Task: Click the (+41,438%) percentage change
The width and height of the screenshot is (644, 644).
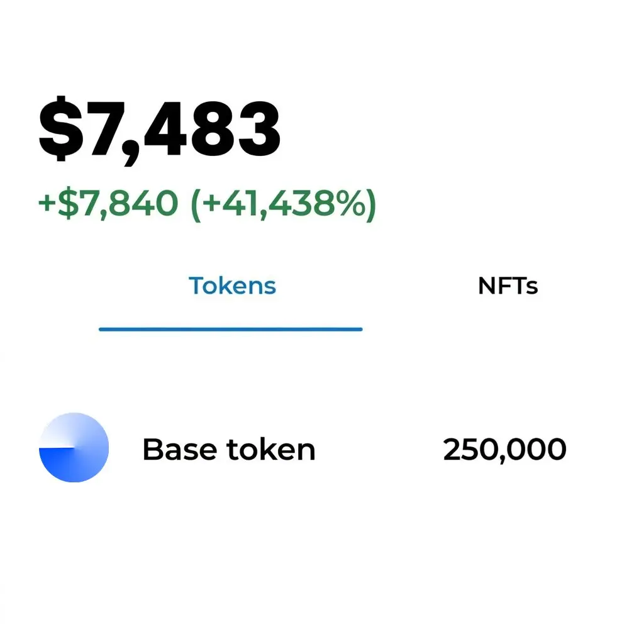Action: pos(283,203)
